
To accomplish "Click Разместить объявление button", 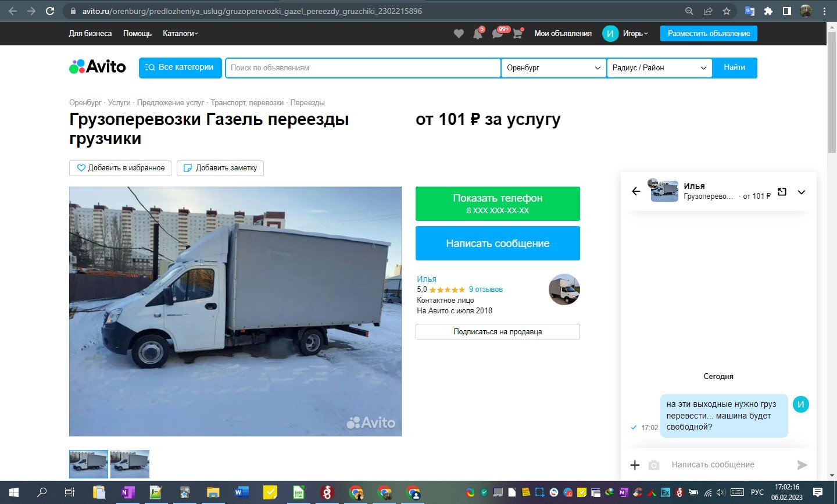I will [x=709, y=34].
